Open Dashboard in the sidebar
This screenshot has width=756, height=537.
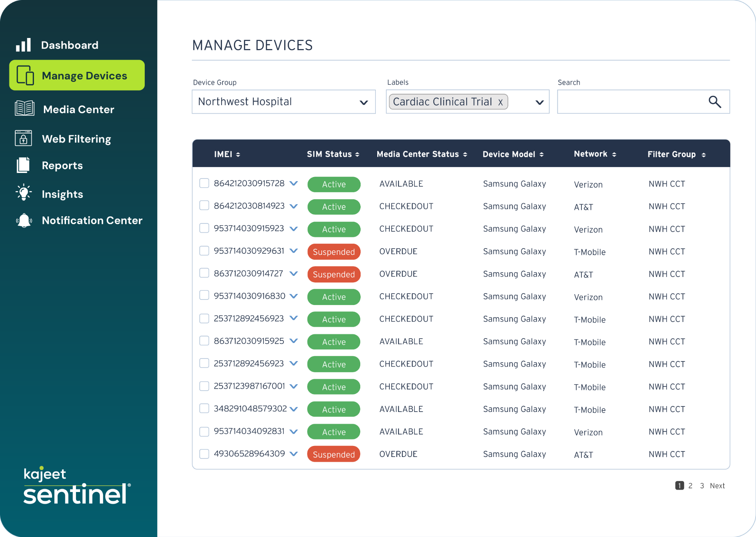coord(69,45)
